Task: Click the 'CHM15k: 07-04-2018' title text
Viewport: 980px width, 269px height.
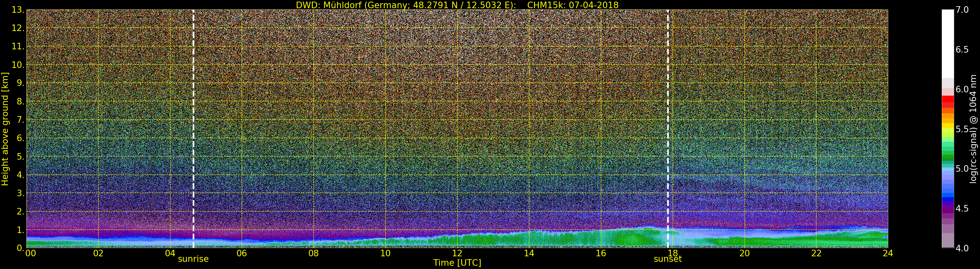Action: 572,5
